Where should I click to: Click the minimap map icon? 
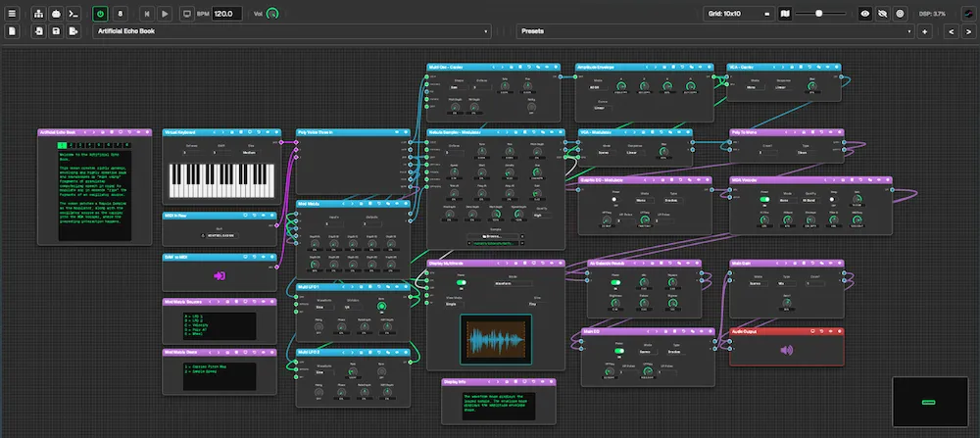(785, 13)
